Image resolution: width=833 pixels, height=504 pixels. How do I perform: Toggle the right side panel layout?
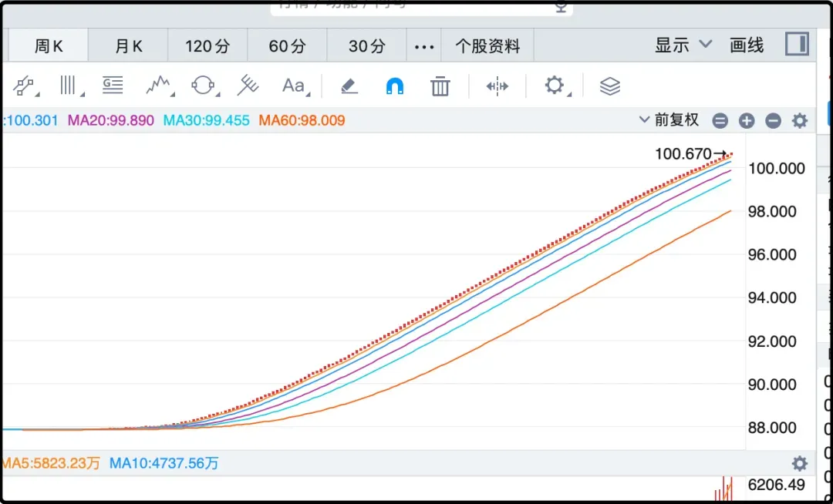tap(797, 45)
